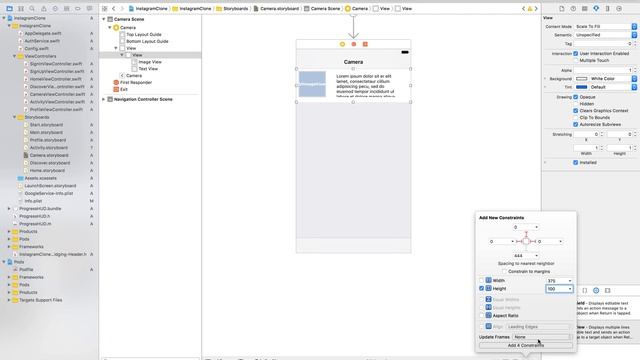Image resolution: width=640 pixels, height=360 pixels.
Task: Check the Aspect Ratio checkbox
Action: point(481,316)
